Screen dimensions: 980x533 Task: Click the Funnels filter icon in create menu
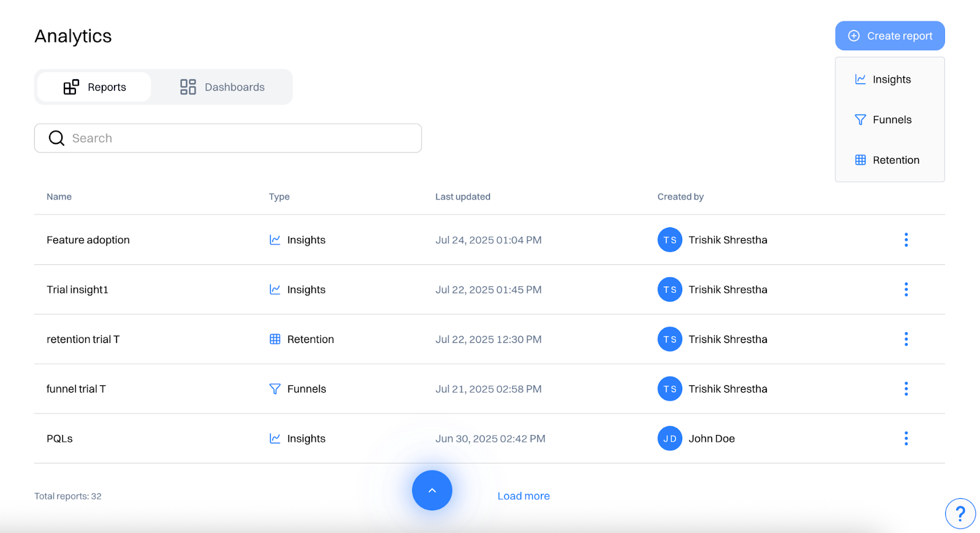pos(861,119)
